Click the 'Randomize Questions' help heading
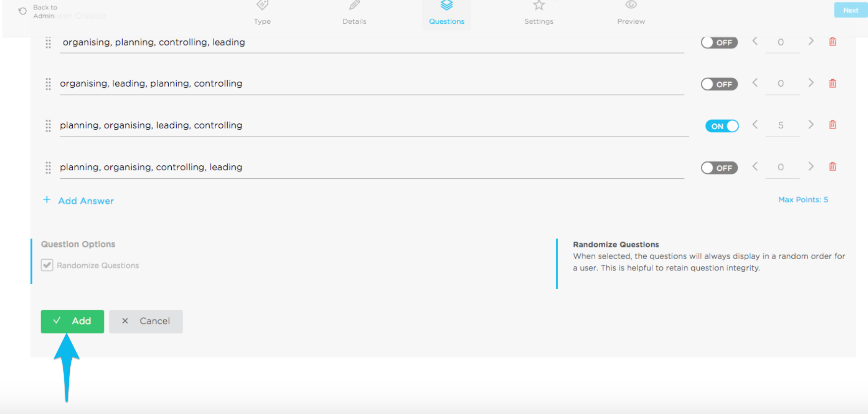868x414 pixels. tap(616, 245)
